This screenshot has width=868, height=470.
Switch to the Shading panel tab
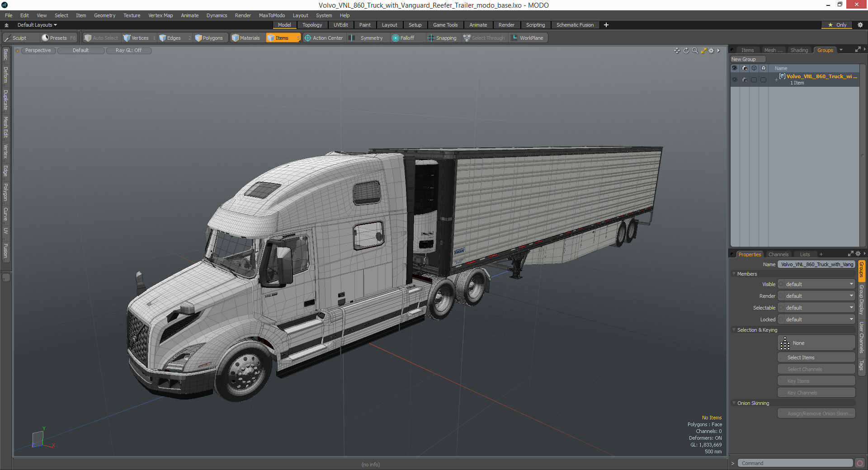click(x=799, y=50)
